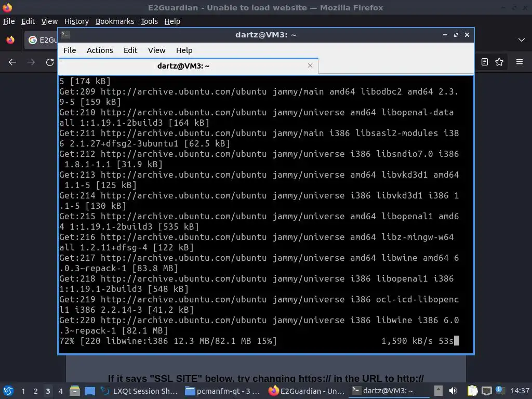532x399 pixels.
Task: Click the terminal icon in the terminal title bar
Action: (65, 35)
